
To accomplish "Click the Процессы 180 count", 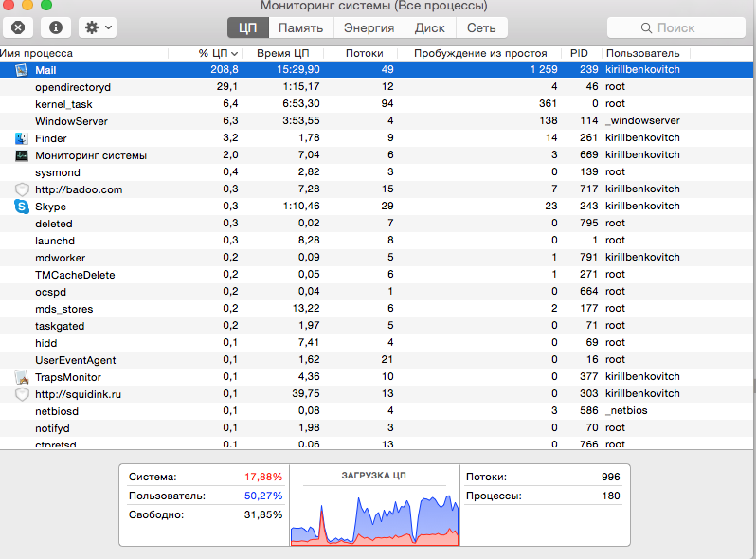I will [611, 496].
